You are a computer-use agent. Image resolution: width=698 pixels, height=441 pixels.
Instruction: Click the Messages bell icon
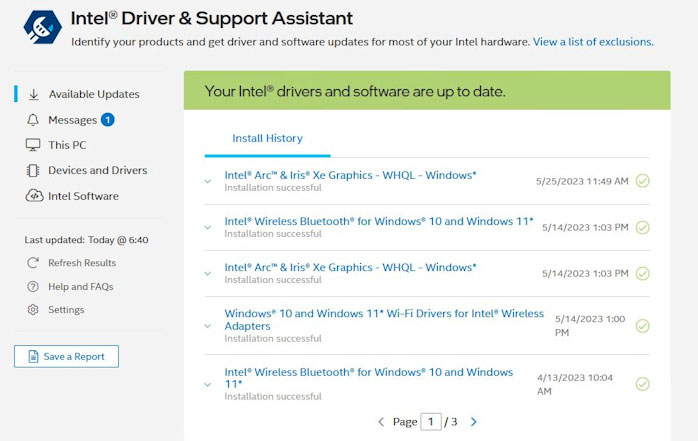33,120
